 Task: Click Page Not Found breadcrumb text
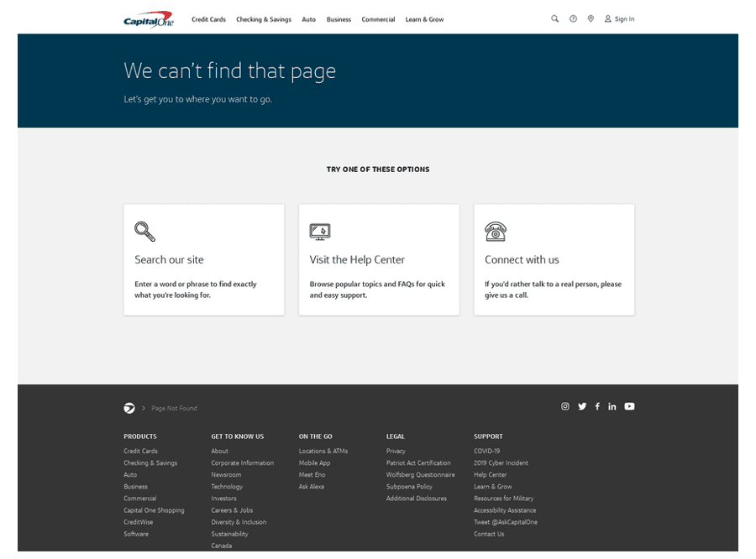click(x=174, y=408)
